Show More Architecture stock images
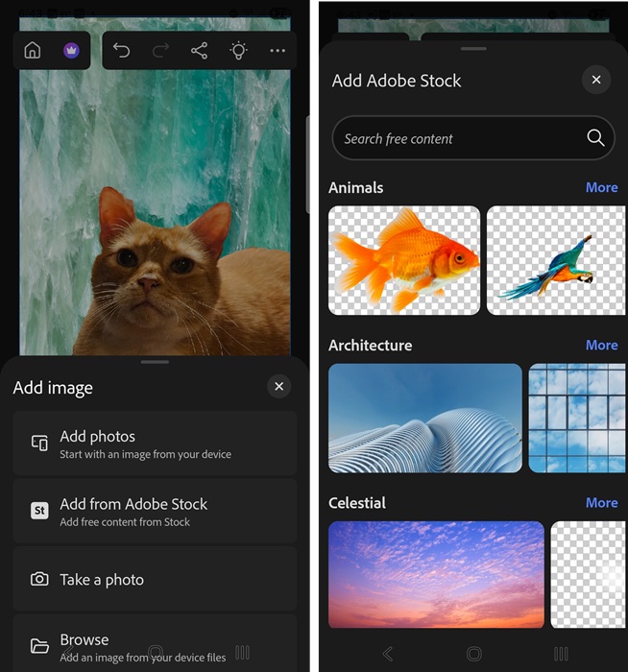Image resolution: width=628 pixels, height=672 pixels. point(601,345)
